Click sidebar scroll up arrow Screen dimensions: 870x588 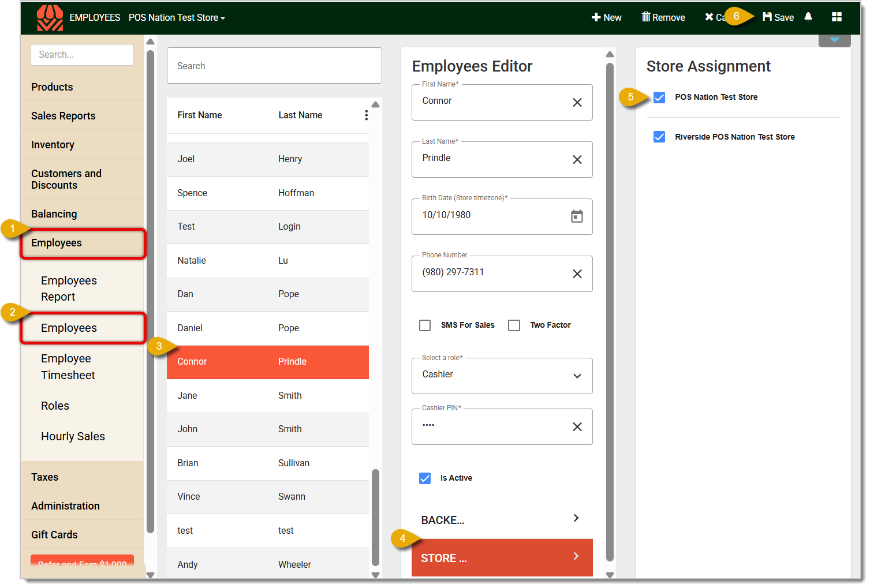pyautogui.click(x=150, y=42)
